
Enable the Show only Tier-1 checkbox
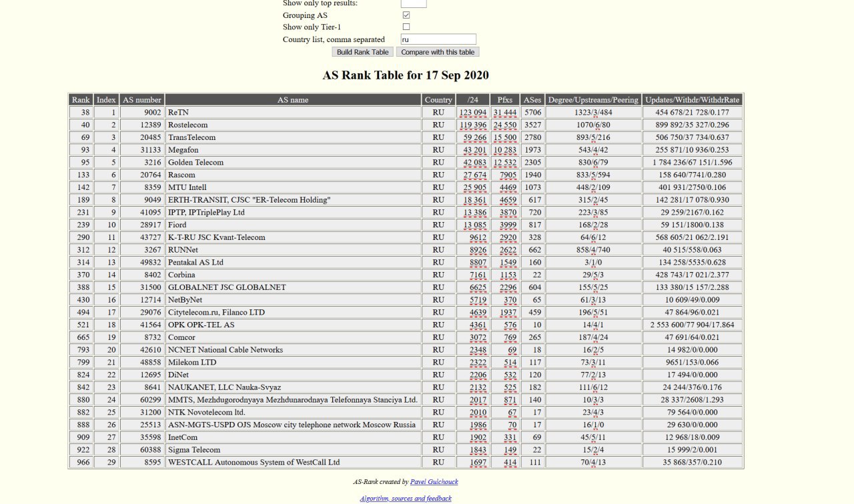pyautogui.click(x=406, y=27)
